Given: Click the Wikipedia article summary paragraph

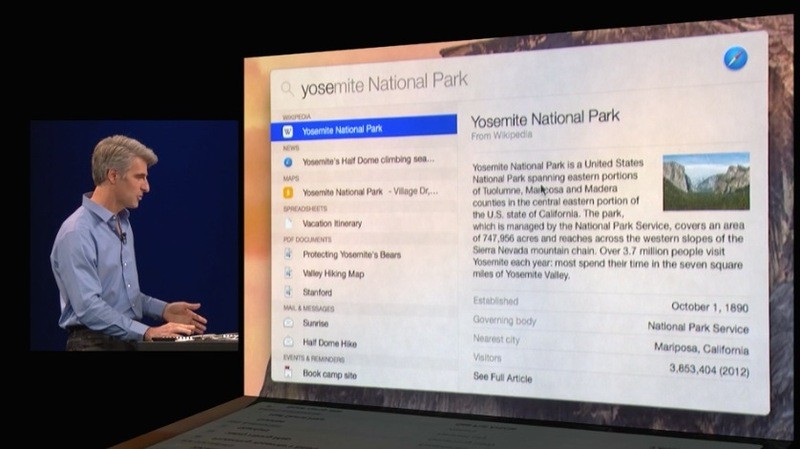Looking at the screenshot, I should (x=607, y=219).
